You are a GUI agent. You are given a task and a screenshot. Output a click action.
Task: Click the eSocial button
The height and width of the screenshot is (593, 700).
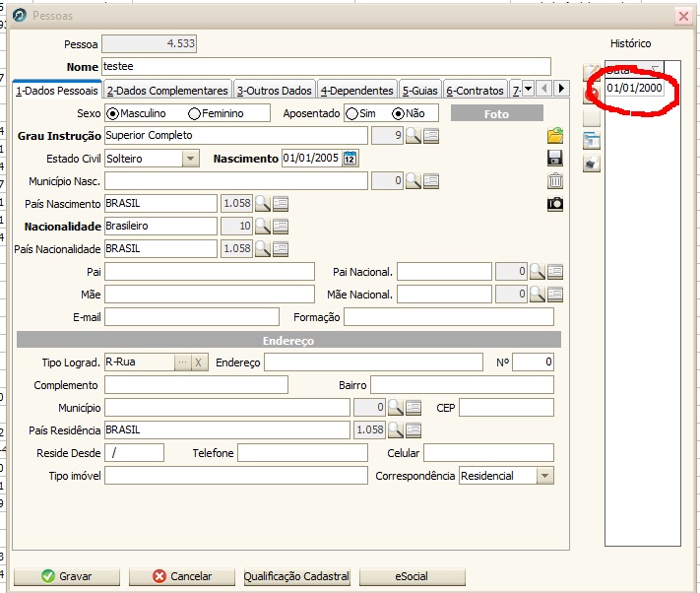click(x=413, y=576)
